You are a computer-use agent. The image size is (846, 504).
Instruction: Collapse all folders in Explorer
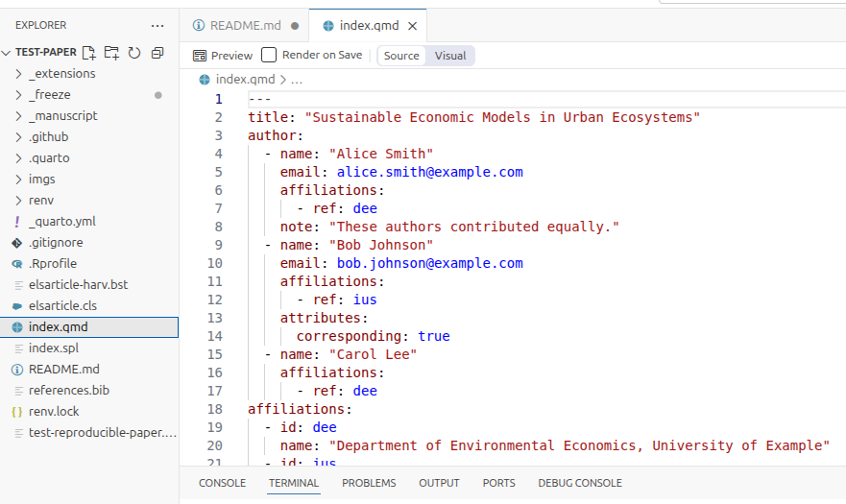coord(157,53)
